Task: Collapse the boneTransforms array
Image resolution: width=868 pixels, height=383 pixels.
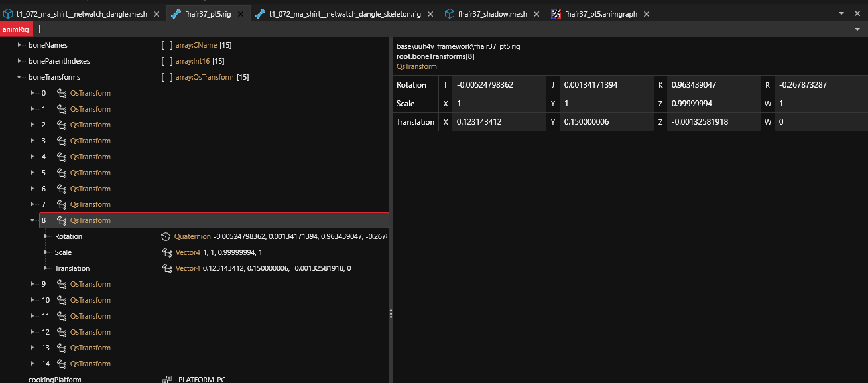Action: (19, 77)
